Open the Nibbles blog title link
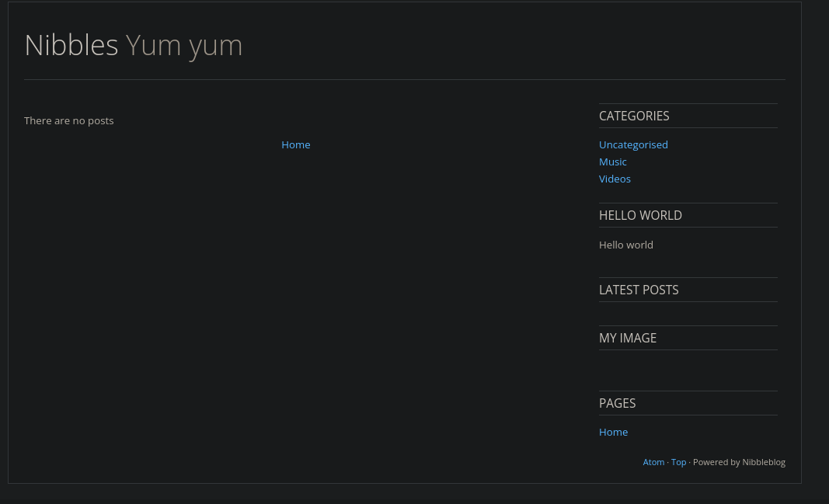The height and width of the screenshot is (504, 829). tap(71, 45)
